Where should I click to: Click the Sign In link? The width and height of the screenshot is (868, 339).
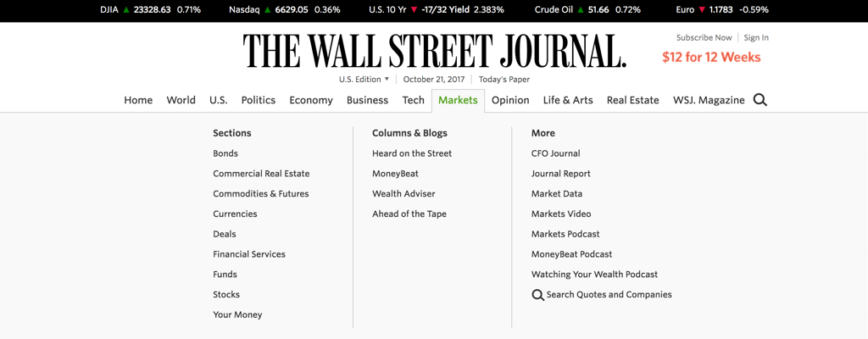tap(756, 37)
